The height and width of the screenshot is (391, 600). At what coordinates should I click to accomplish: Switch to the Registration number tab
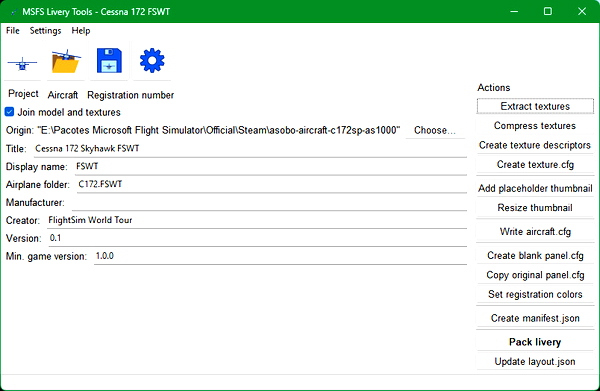tap(130, 95)
